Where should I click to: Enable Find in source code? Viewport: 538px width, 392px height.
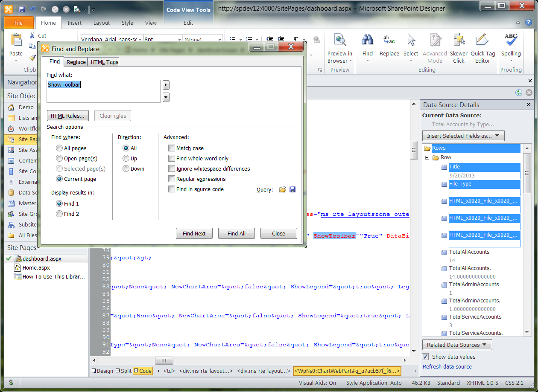tap(172, 189)
